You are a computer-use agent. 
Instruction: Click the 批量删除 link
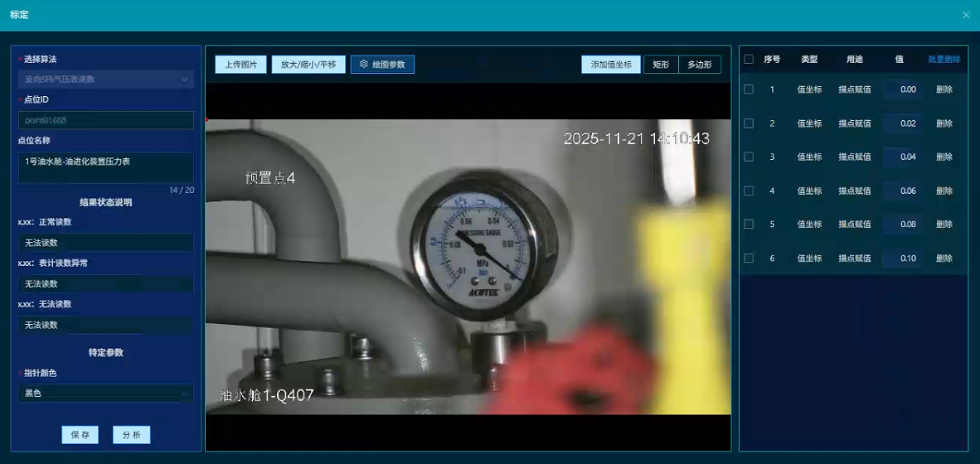click(944, 60)
